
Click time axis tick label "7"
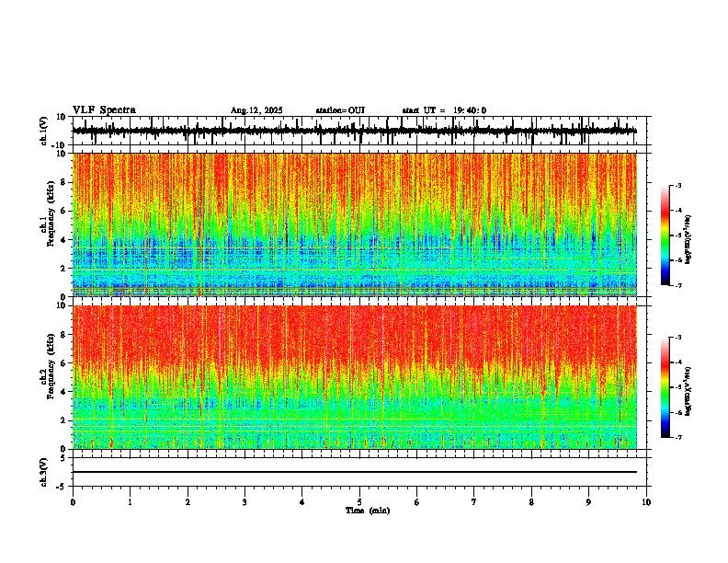[x=474, y=502]
